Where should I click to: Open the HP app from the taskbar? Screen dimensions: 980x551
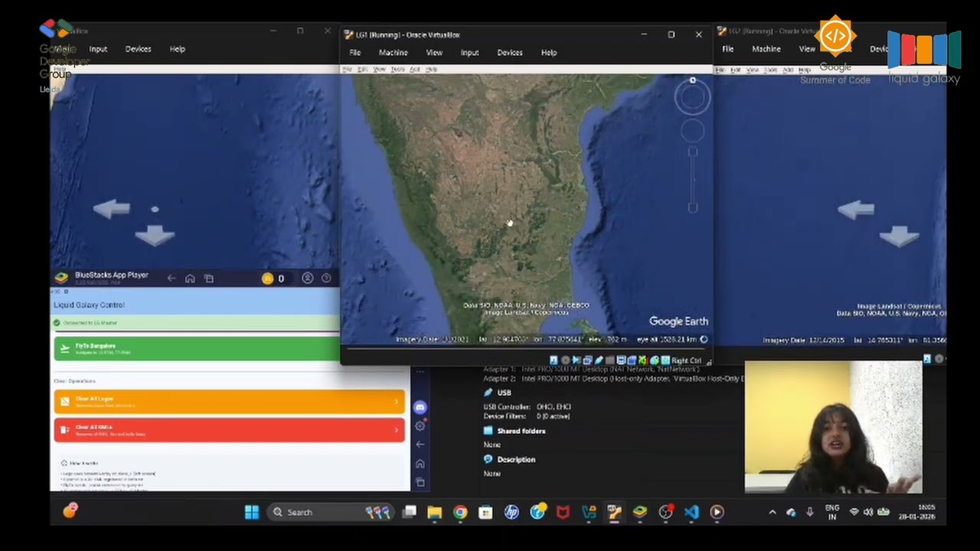pyautogui.click(x=511, y=512)
